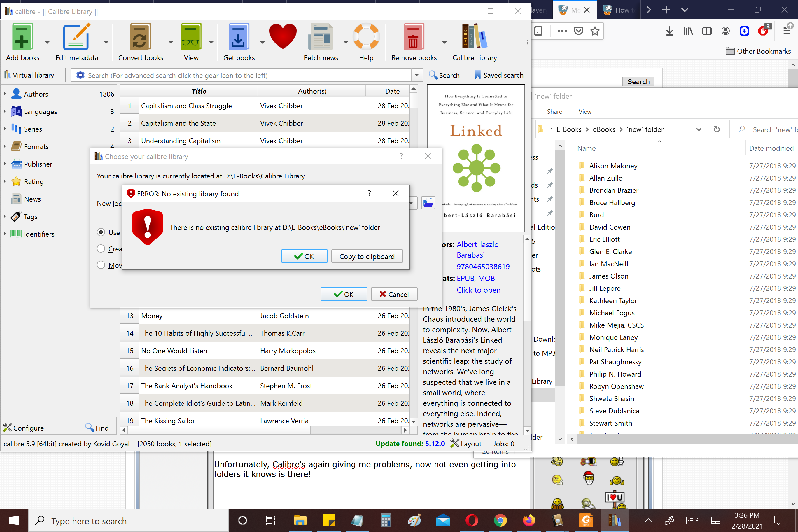The image size is (798, 532).
Task: Click the Remove books trash icon
Action: 413,37
